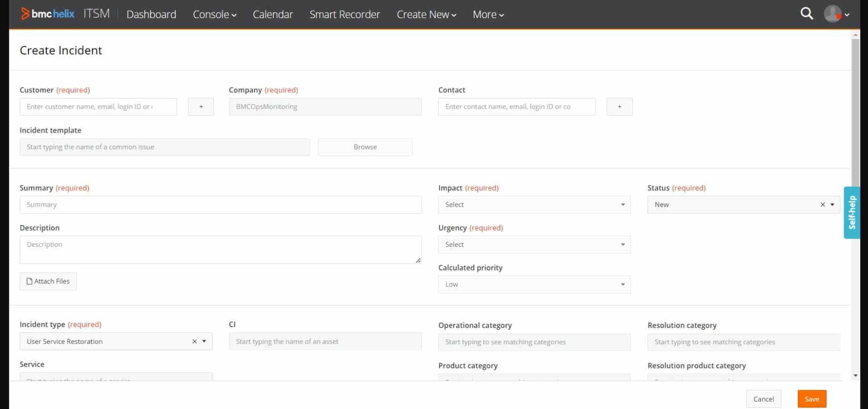Click the vertical scrollbar down arrow
This screenshot has width=868, height=409.
point(855,375)
